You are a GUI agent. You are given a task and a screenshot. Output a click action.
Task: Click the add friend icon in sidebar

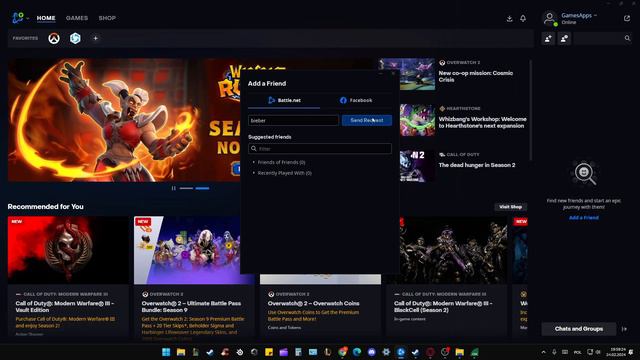coord(548,38)
